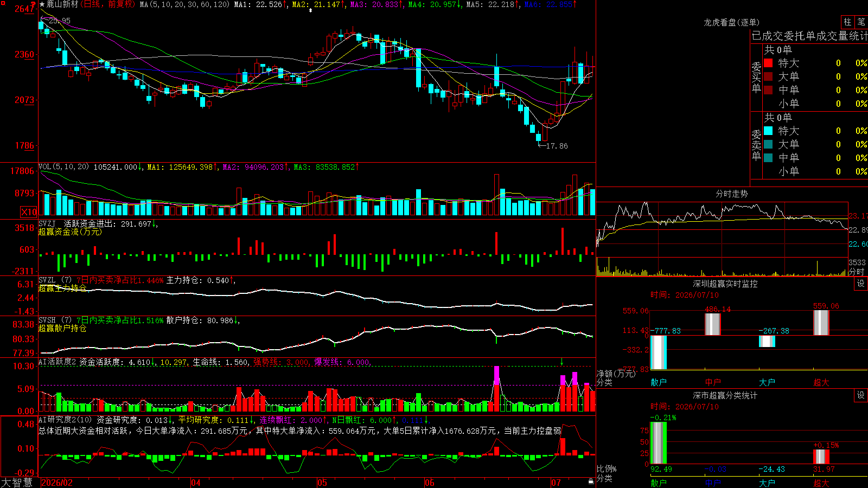Screen dimensions: 868x488
Task: Switch to 柱 bar display mode
Action: tap(847, 22)
